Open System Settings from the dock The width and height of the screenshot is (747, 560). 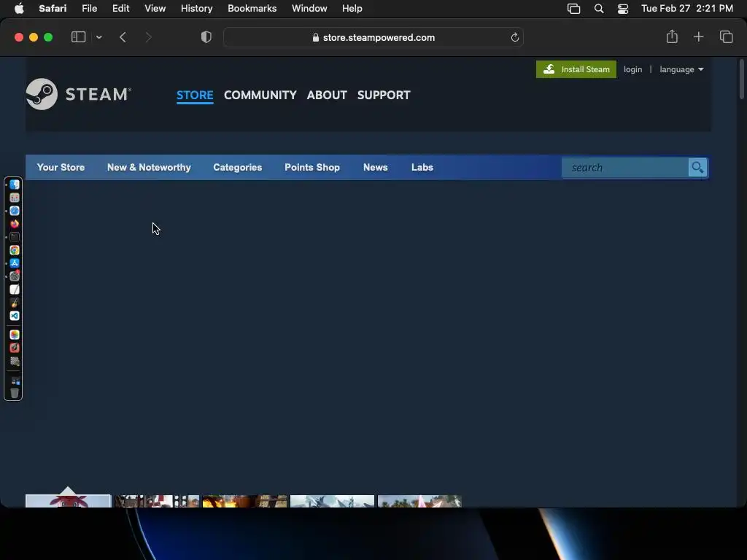click(15, 276)
